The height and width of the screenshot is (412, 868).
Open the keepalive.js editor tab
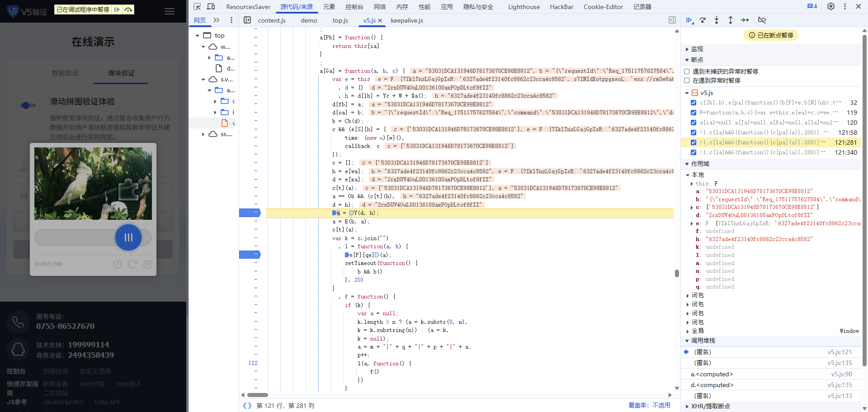pos(407,20)
